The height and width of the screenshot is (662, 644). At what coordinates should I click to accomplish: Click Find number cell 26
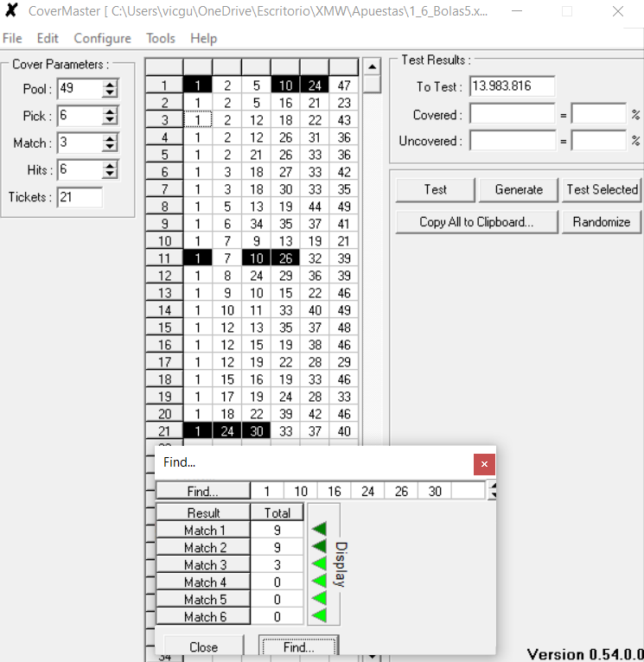(401, 491)
